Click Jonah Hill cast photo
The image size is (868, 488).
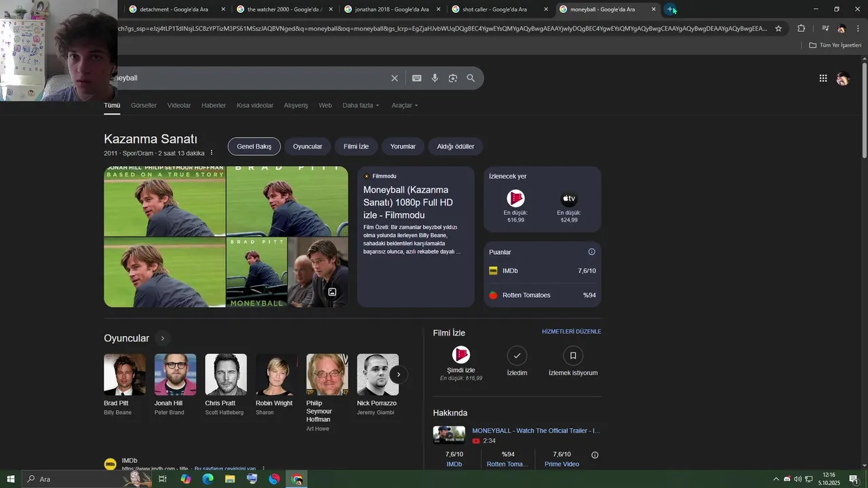(x=176, y=374)
